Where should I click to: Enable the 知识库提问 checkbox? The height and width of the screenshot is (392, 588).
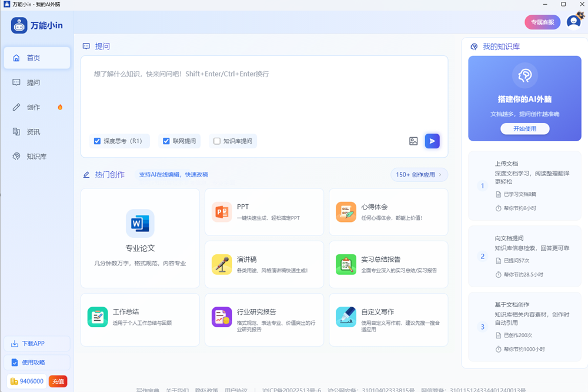point(217,141)
